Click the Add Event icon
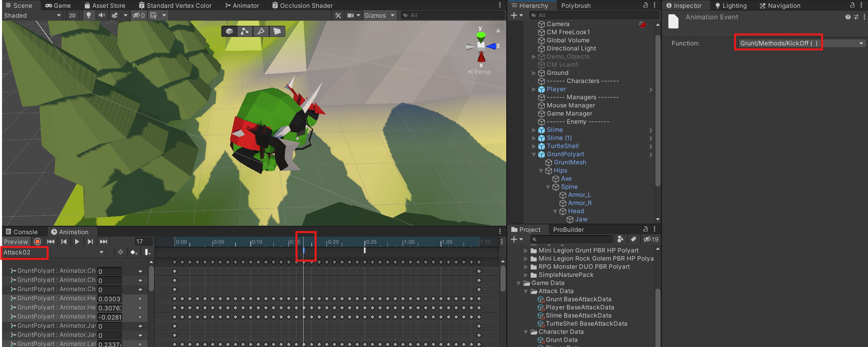The height and width of the screenshot is (347, 868). [148, 252]
